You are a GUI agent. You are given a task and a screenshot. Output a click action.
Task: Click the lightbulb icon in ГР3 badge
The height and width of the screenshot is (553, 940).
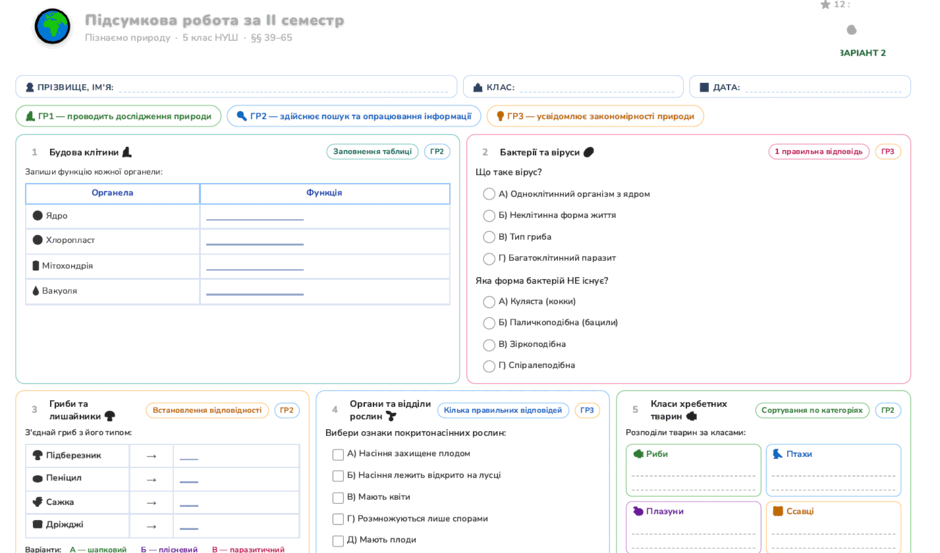point(500,116)
